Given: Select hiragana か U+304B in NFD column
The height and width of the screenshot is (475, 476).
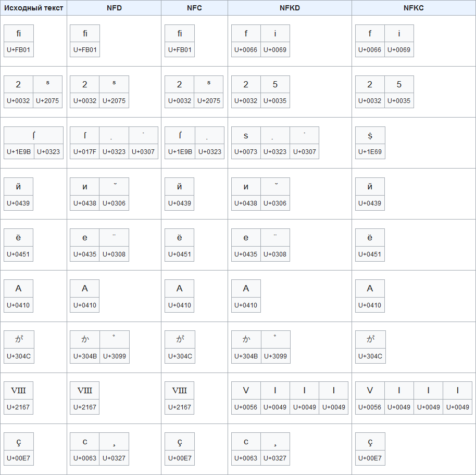Looking at the screenshot, I should [x=85, y=347].
